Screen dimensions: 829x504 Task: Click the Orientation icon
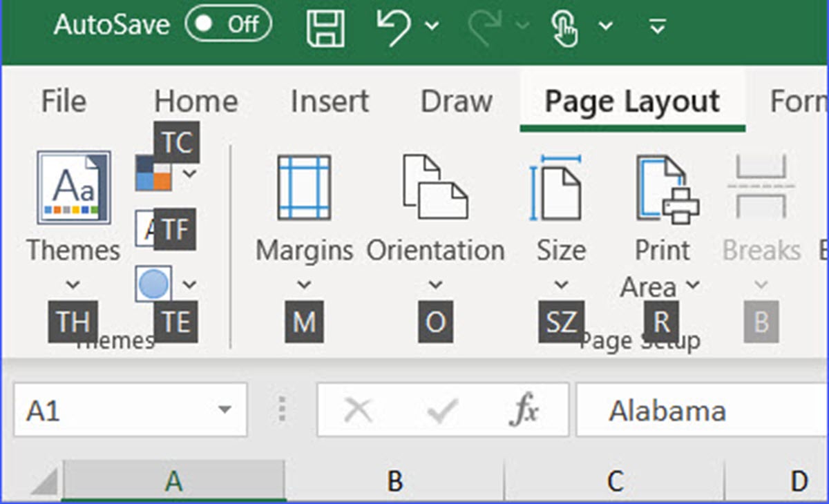[x=435, y=186]
